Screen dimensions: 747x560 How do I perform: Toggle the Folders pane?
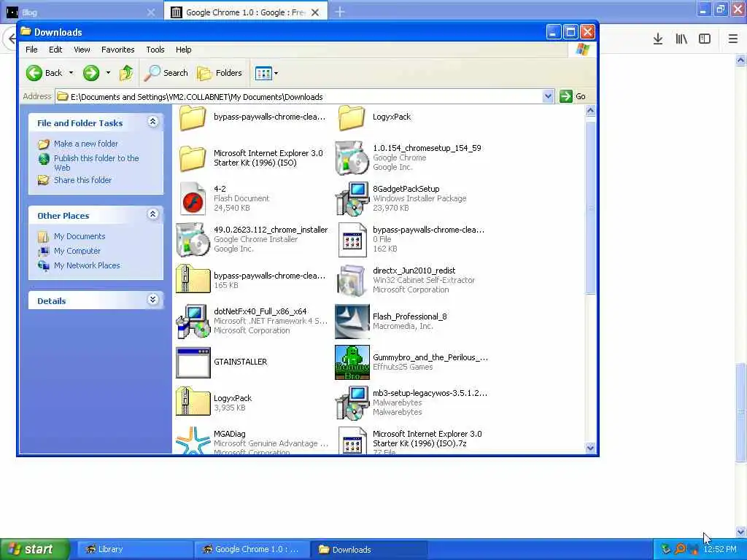(219, 73)
